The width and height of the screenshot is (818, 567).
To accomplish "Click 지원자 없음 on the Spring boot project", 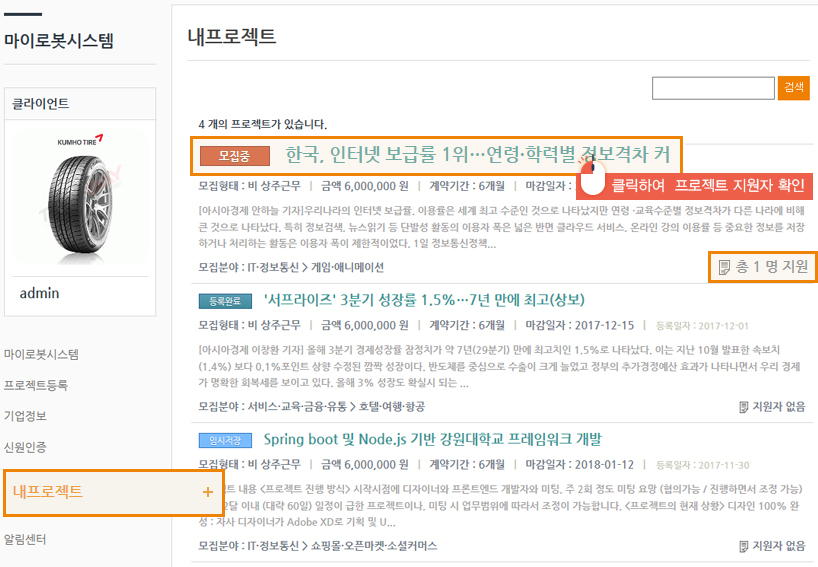I will (771, 546).
